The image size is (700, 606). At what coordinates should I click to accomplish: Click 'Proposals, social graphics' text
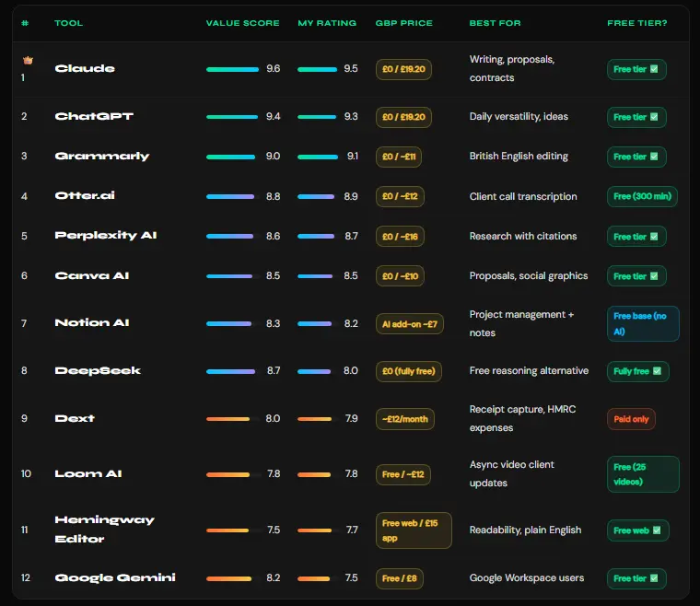529,275
